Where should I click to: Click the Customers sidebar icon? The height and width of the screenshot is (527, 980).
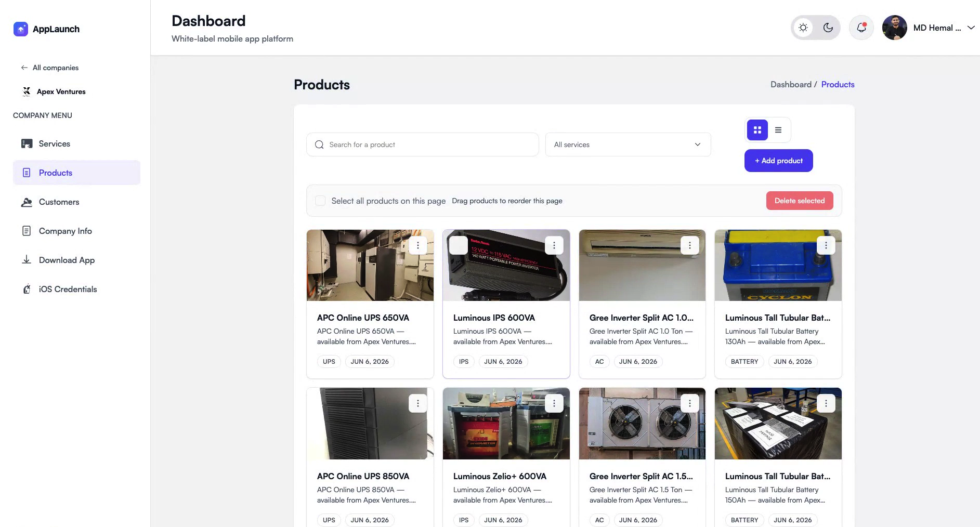coord(27,202)
